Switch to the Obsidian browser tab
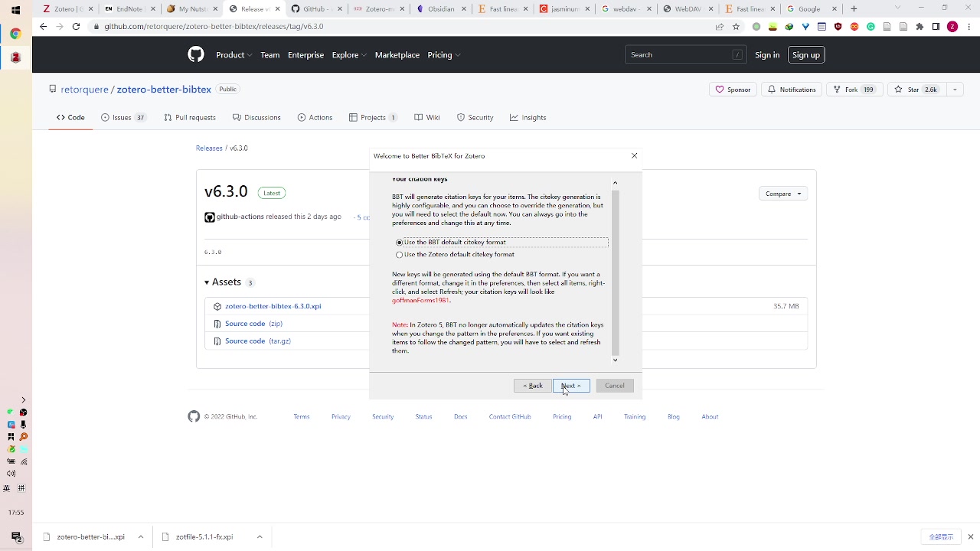This screenshot has height=551, width=980. tap(440, 9)
